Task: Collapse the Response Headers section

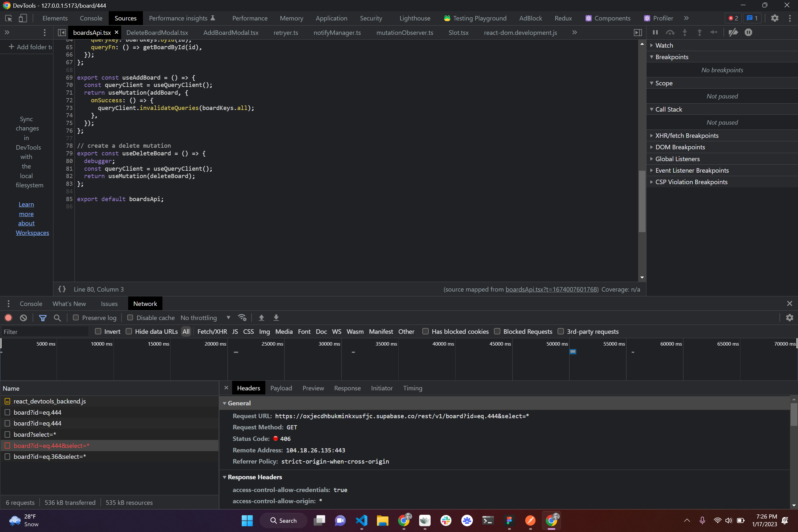Action: click(x=254, y=477)
